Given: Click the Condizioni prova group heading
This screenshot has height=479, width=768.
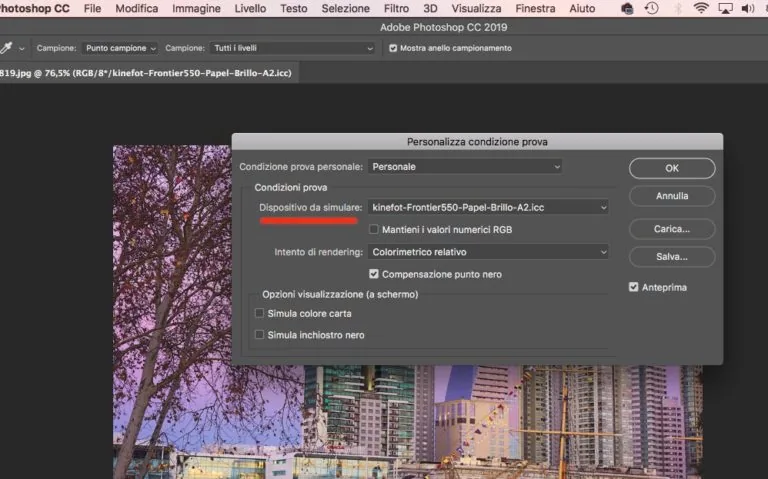Looking at the screenshot, I should [290, 187].
